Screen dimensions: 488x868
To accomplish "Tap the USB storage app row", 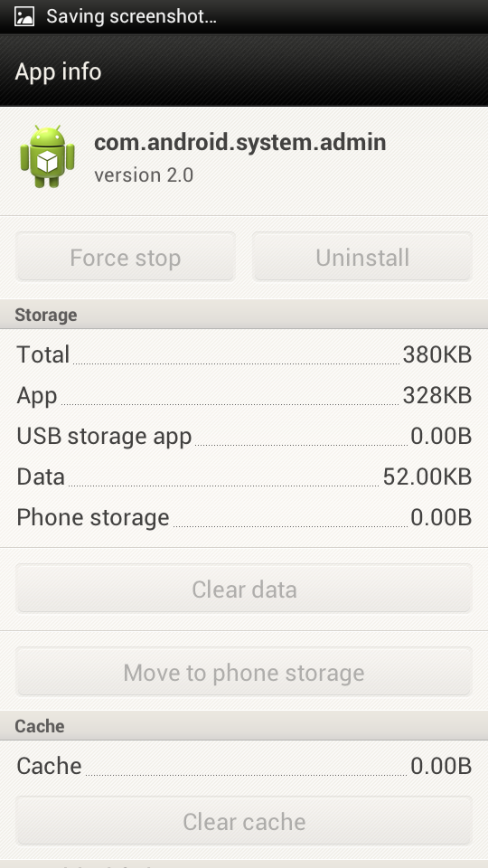I will coord(244,436).
